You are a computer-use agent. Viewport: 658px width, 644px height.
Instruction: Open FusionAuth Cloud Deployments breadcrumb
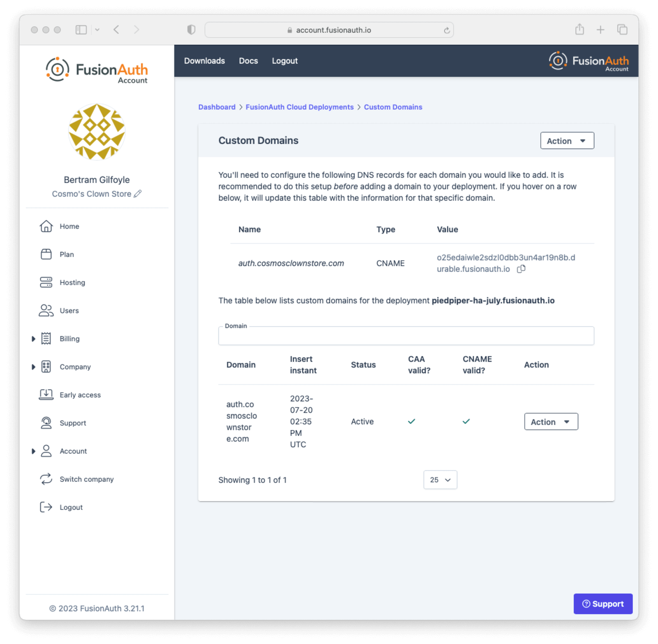[x=299, y=107]
